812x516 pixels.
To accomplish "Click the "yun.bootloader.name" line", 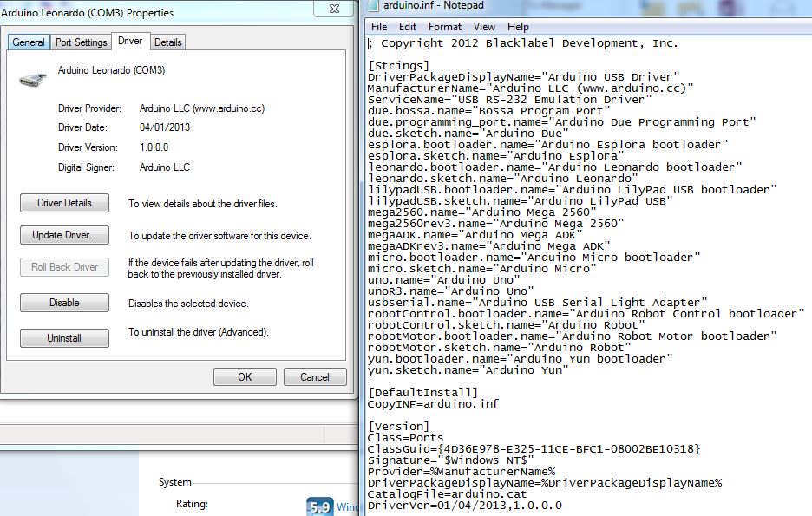I will tap(520, 359).
